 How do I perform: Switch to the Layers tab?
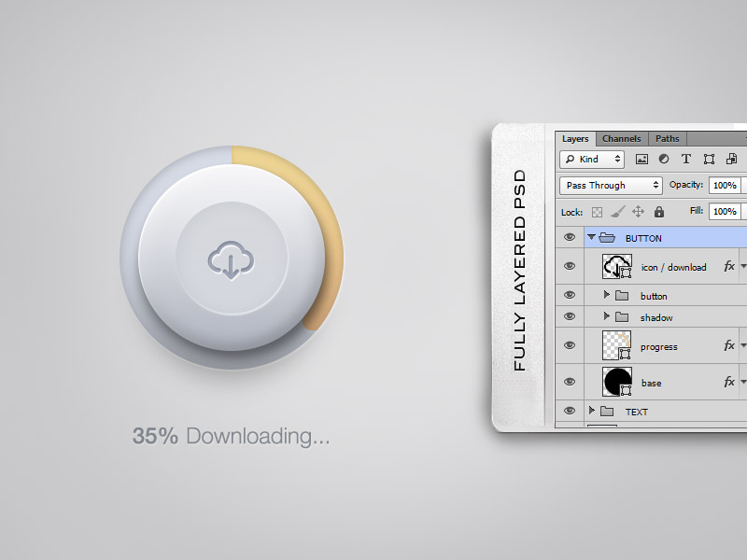coord(575,138)
